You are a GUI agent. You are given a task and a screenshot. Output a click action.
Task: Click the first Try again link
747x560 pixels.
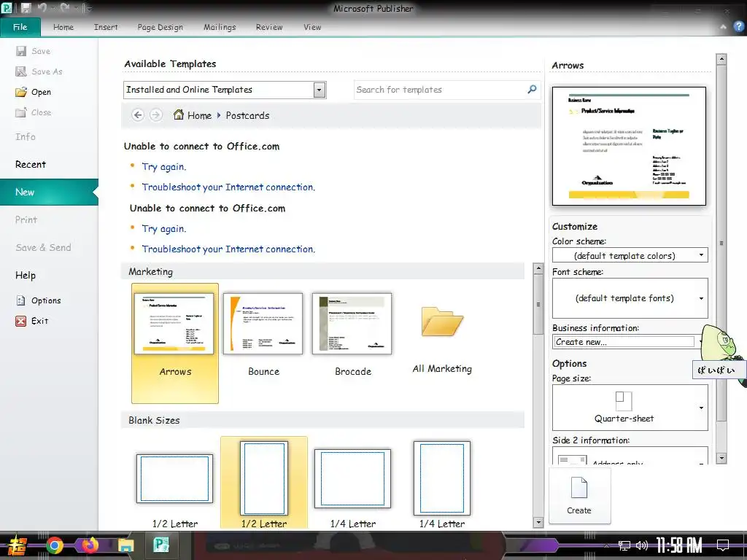pyautogui.click(x=164, y=167)
